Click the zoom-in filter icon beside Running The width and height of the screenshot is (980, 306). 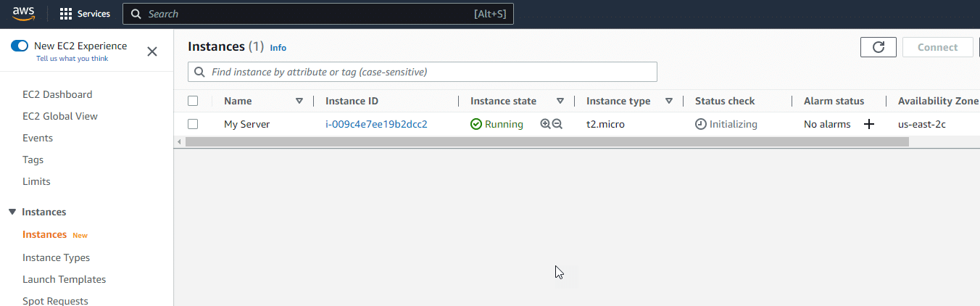(545, 124)
